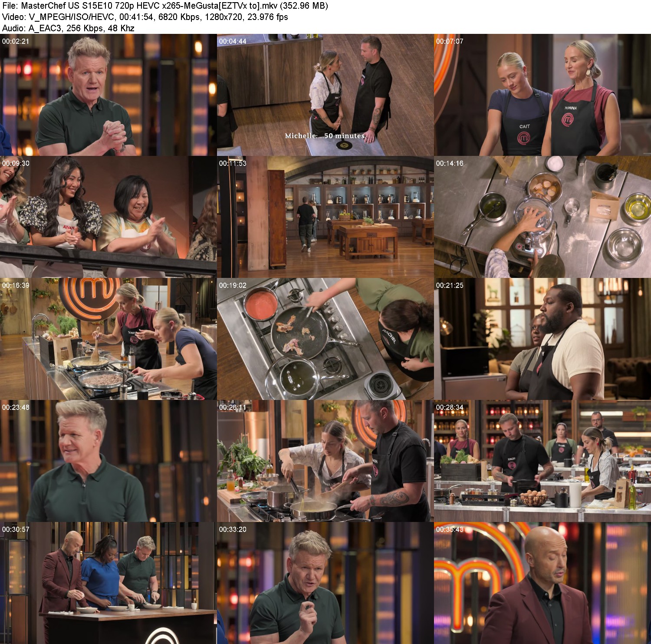Click the file name line starting "File: MasterChef US S15E10"
The width and height of the screenshot is (651, 644).
point(165,6)
